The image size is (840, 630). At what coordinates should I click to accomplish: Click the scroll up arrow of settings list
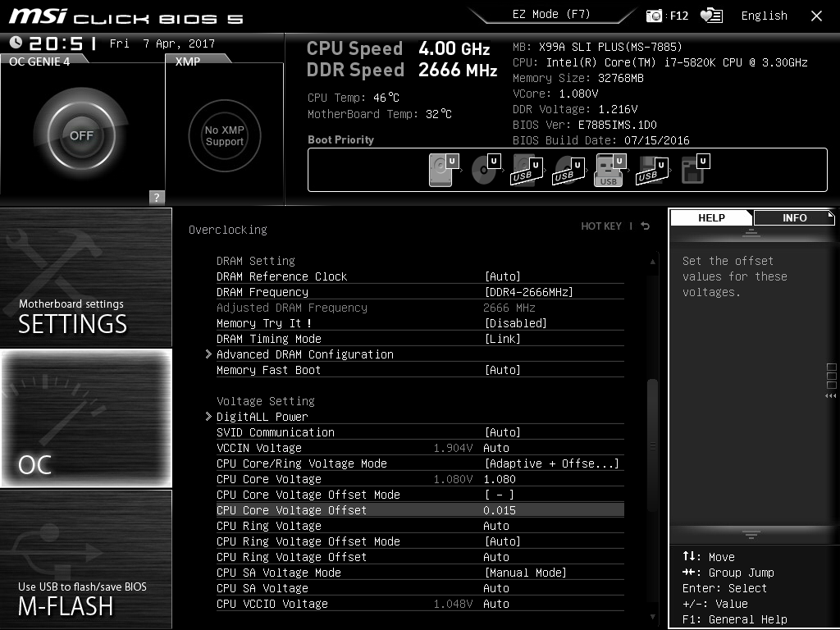pos(652,262)
